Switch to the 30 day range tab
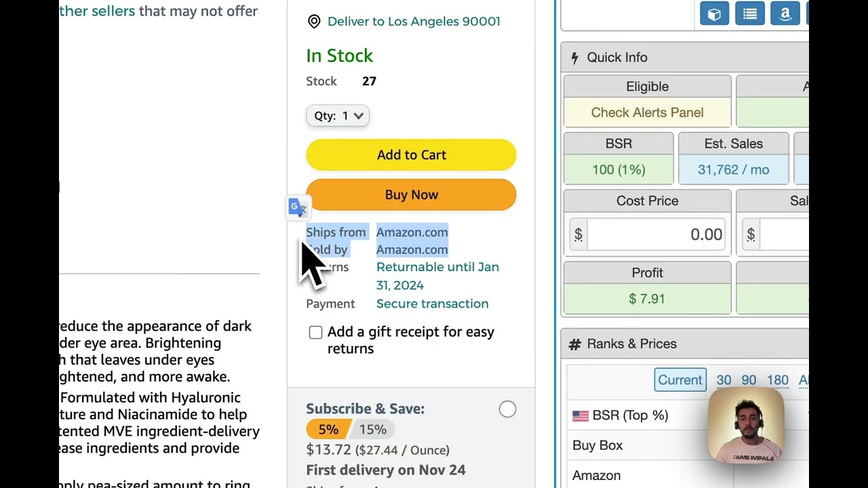This screenshot has height=488, width=868. pos(724,380)
